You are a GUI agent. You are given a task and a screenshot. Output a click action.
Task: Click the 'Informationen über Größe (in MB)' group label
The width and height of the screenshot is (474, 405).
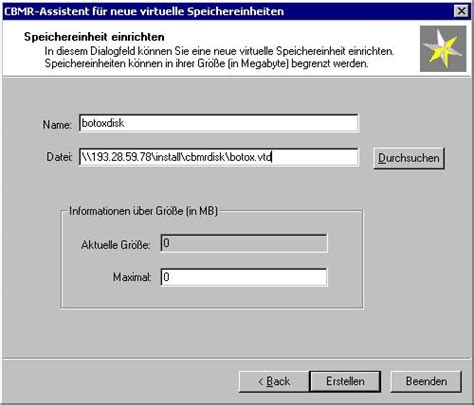click(143, 211)
